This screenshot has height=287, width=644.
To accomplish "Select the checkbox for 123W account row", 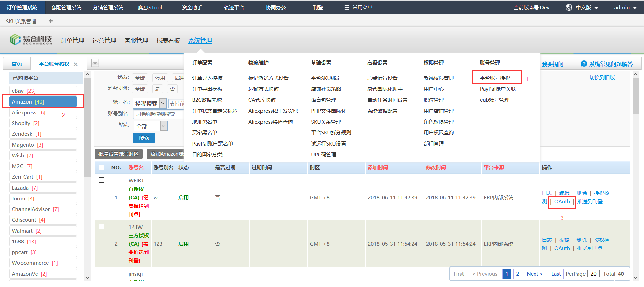I will (102, 227).
